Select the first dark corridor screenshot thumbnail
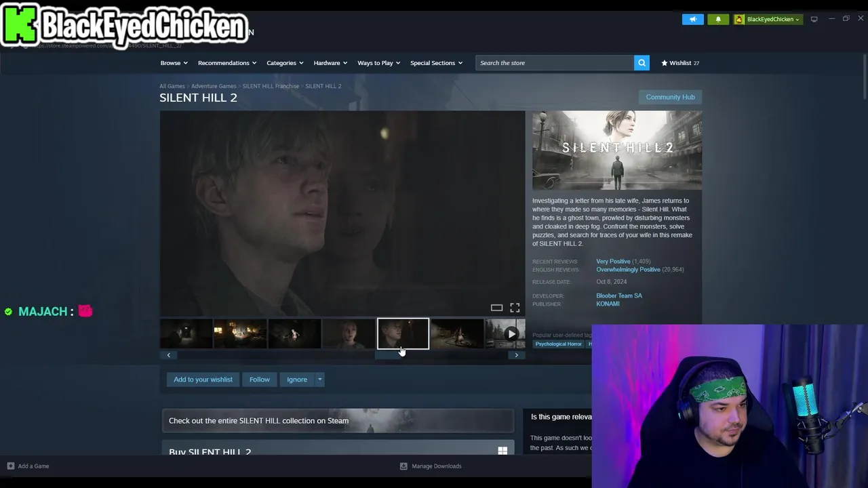The height and width of the screenshot is (488, 868). coord(186,333)
